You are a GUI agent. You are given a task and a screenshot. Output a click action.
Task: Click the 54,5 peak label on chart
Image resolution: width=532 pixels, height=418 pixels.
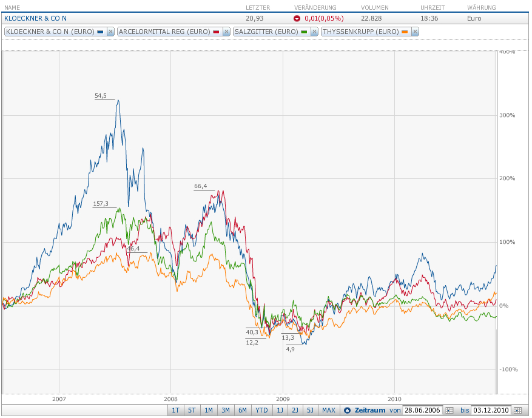coord(101,96)
